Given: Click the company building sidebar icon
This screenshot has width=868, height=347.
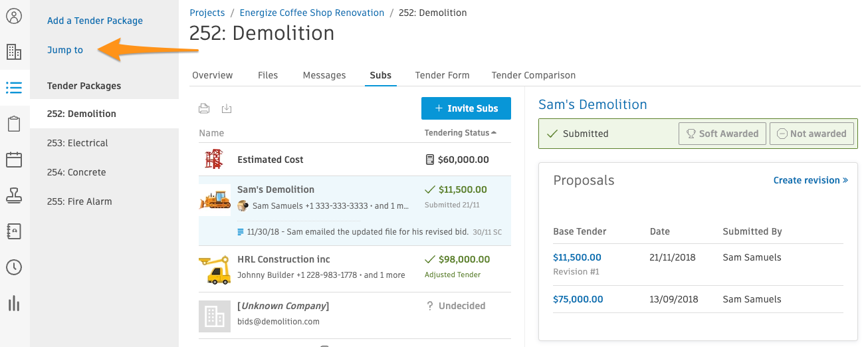Looking at the screenshot, I should click(14, 52).
